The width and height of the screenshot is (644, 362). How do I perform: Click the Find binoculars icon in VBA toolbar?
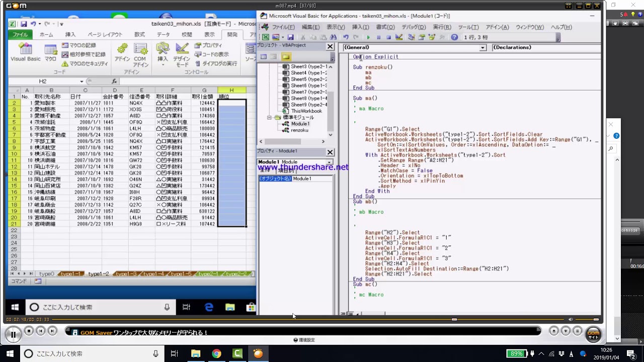coord(333,37)
